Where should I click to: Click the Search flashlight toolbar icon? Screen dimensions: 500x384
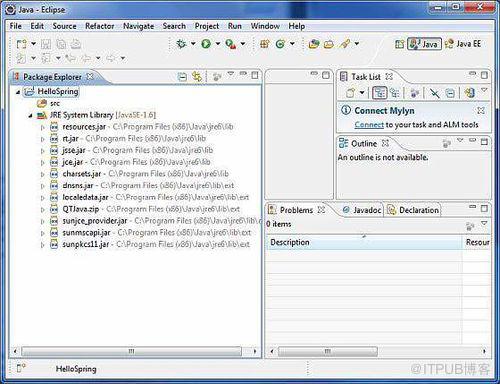point(345,44)
